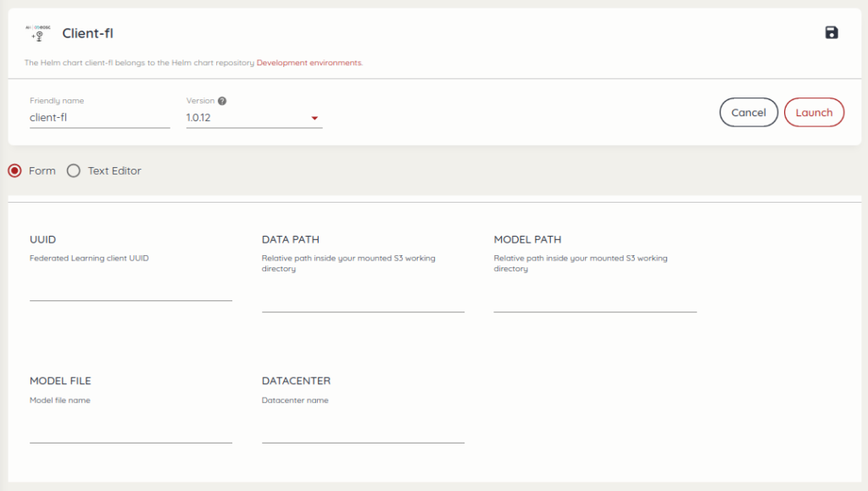Click the UUID input field
Screen dimensions: 868x491
pyautogui.click(x=131, y=290)
